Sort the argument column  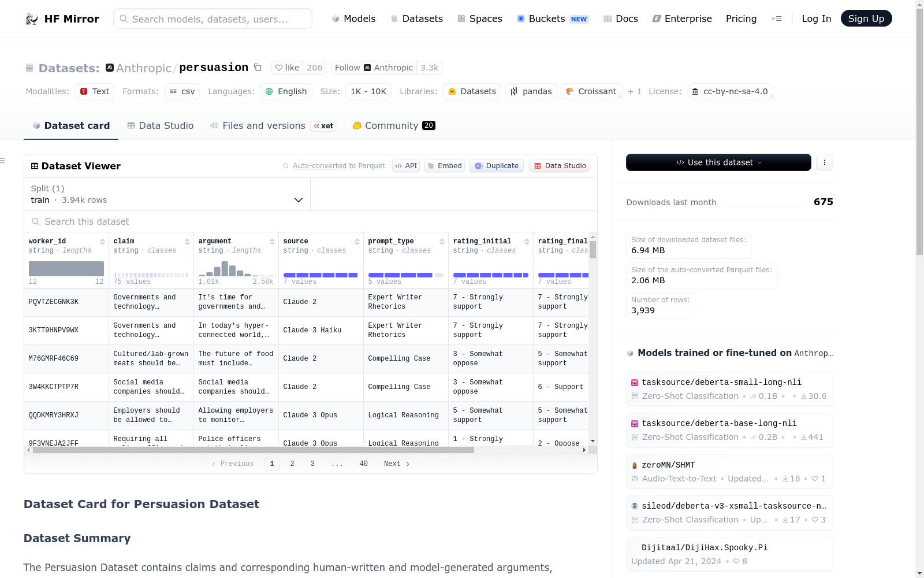click(x=272, y=242)
